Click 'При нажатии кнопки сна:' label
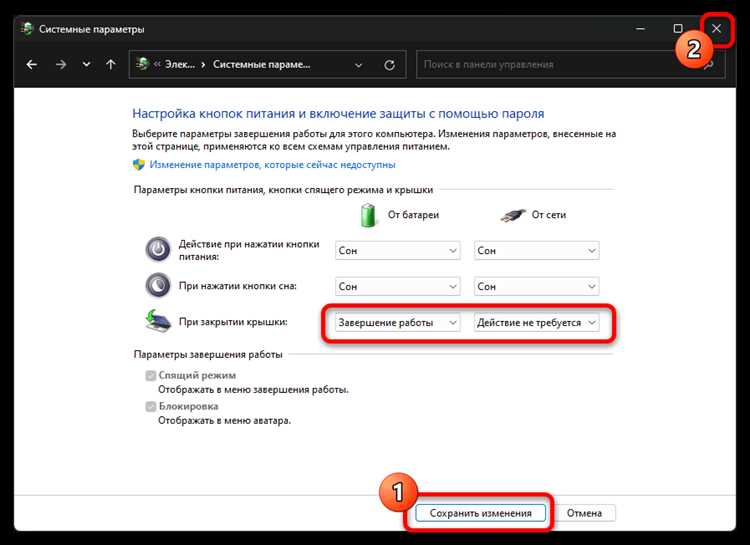 point(238,286)
